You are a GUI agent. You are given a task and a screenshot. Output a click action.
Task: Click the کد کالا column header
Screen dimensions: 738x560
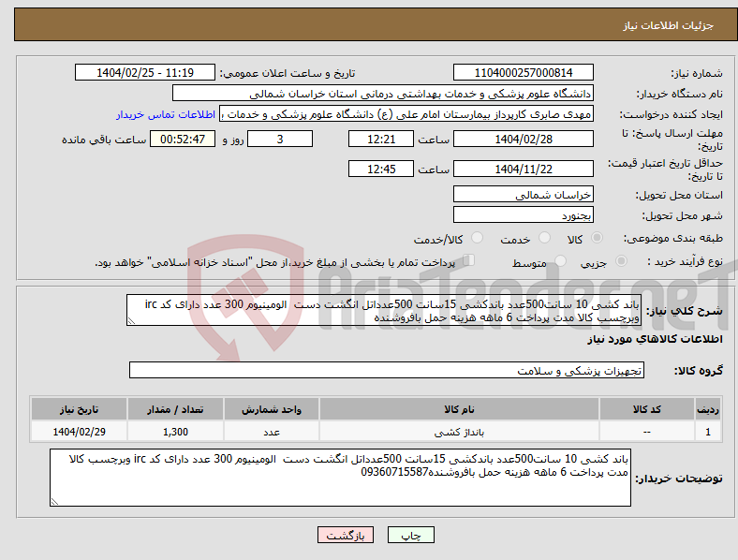[x=647, y=409]
